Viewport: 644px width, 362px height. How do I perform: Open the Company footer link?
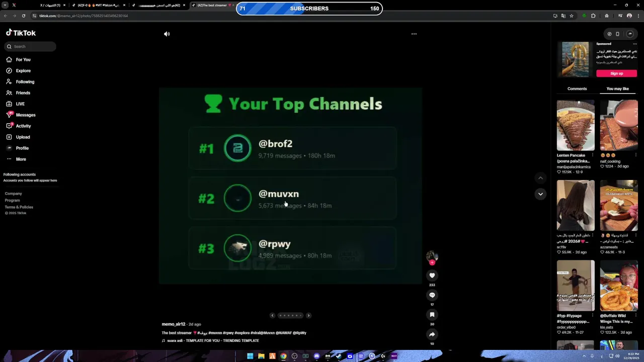tap(14, 194)
